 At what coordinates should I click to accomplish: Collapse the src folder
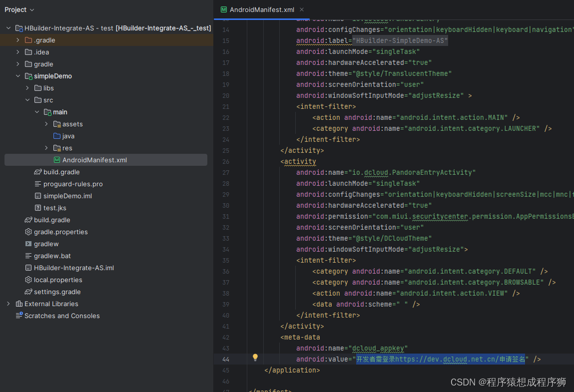pyautogui.click(x=27, y=100)
